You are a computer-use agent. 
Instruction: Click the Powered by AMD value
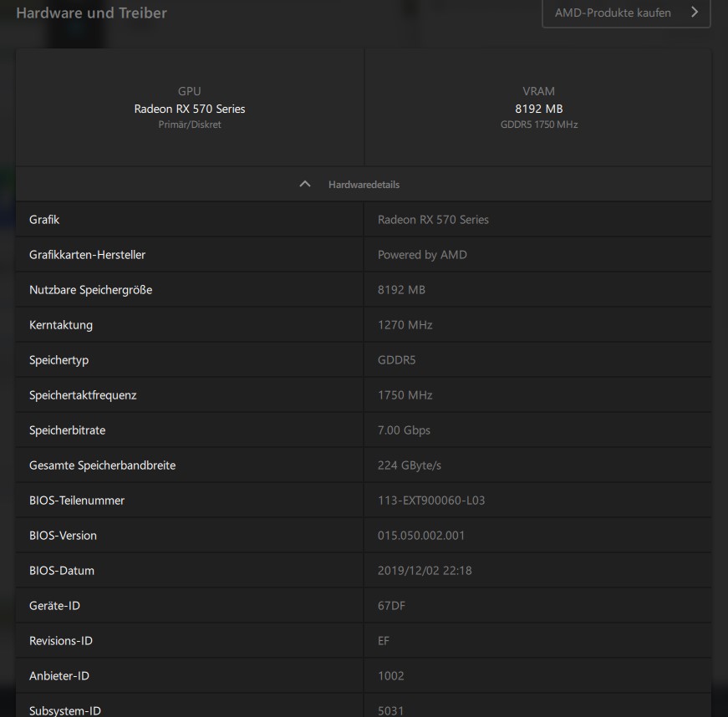click(422, 255)
